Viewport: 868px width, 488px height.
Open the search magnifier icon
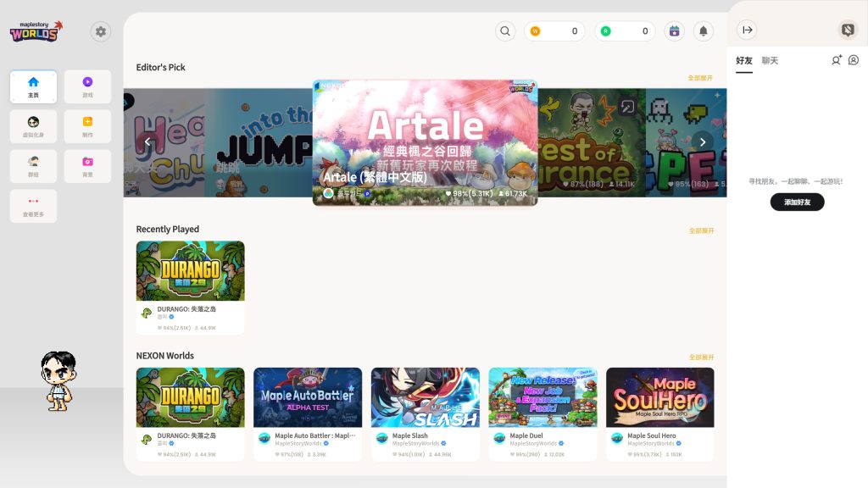505,31
